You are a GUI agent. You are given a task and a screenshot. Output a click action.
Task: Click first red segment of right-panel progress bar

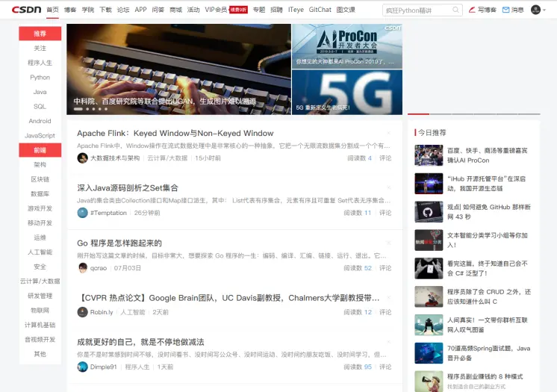(418, 114)
